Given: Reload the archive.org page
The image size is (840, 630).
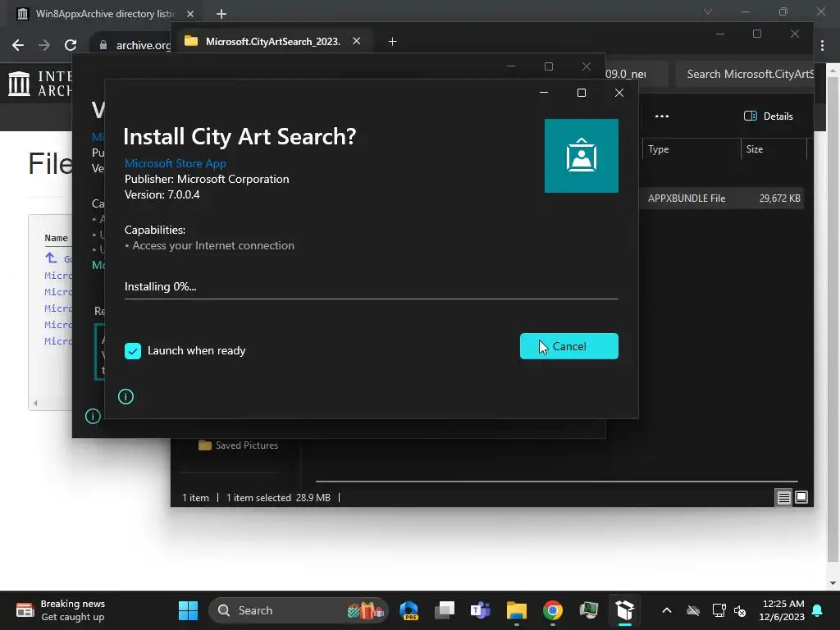Looking at the screenshot, I should [71, 45].
